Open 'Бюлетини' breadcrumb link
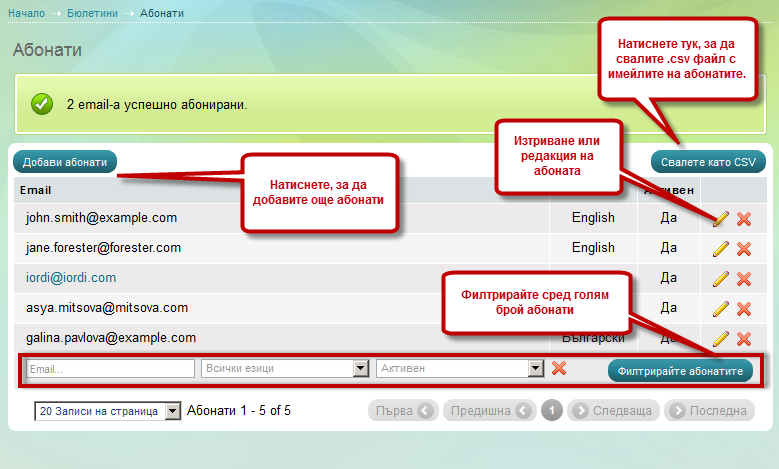779x469 pixels. pyautogui.click(x=93, y=12)
